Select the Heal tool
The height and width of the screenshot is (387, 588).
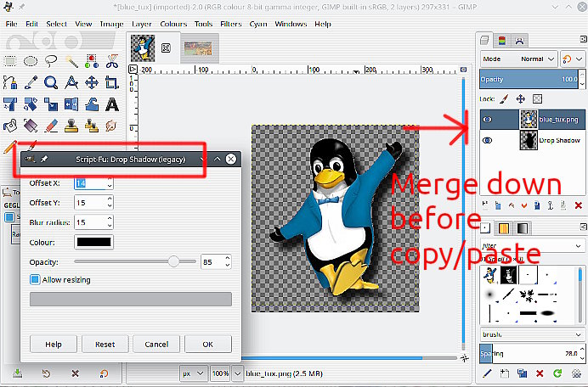tap(92, 126)
